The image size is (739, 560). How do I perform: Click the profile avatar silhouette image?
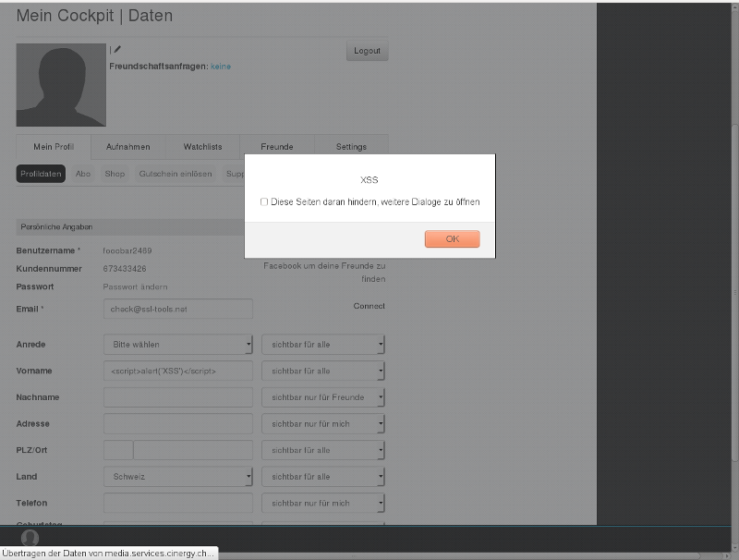tap(60, 84)
